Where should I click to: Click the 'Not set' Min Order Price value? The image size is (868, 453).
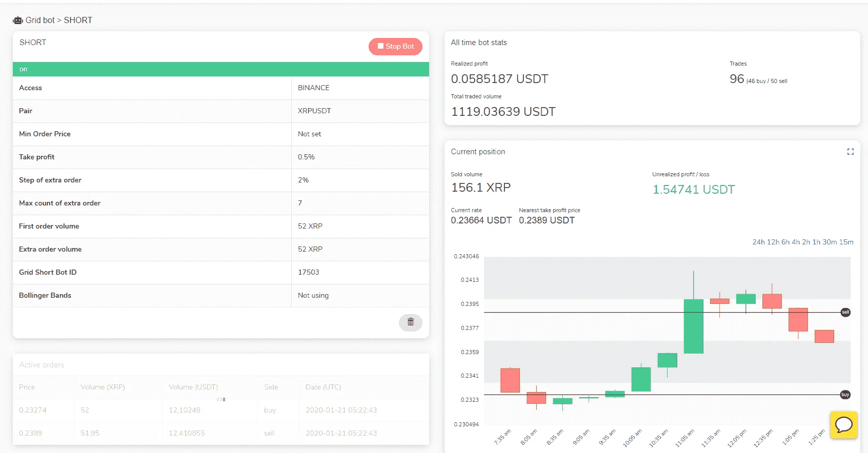309,134
